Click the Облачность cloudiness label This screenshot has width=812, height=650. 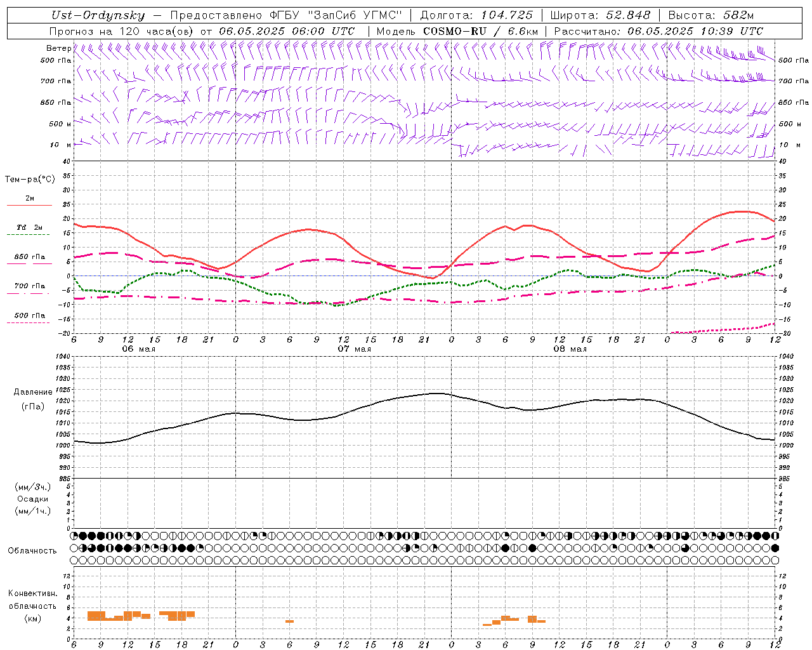click(x=32, y=551)
